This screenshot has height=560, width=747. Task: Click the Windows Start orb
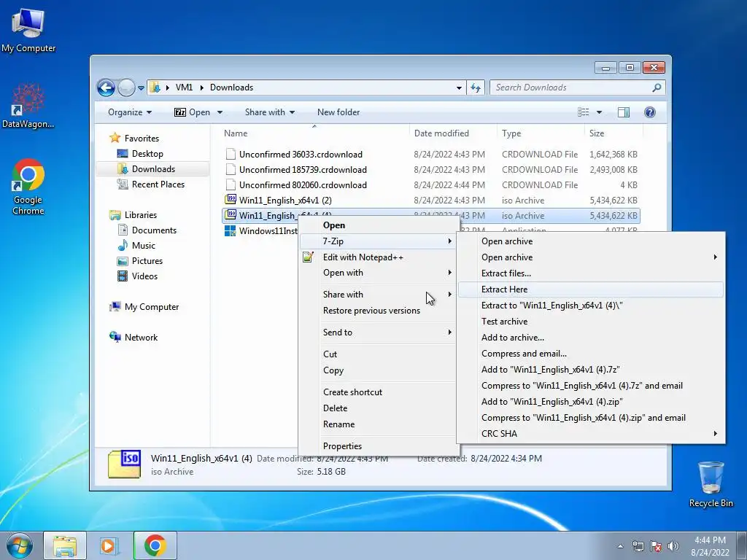click(x=20, y=545)
